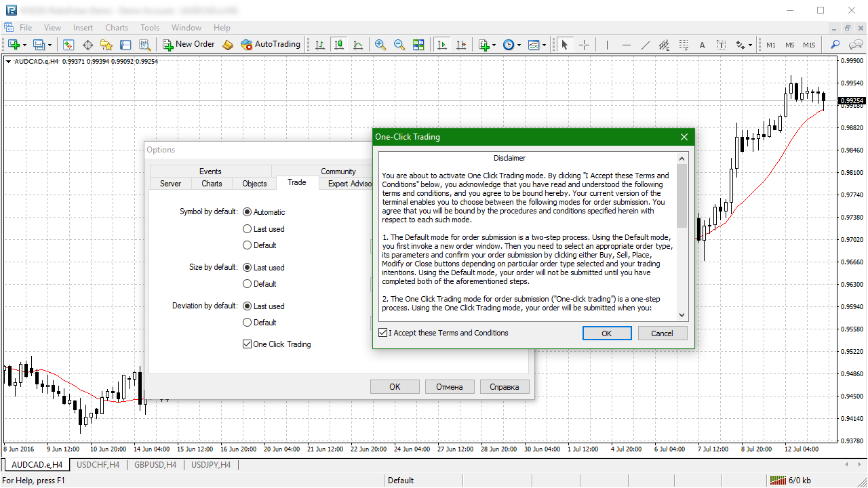The height and width of the screenshot is (488, 868).
Task: Click the New Order toolbar button
Action: click(189, 45)
